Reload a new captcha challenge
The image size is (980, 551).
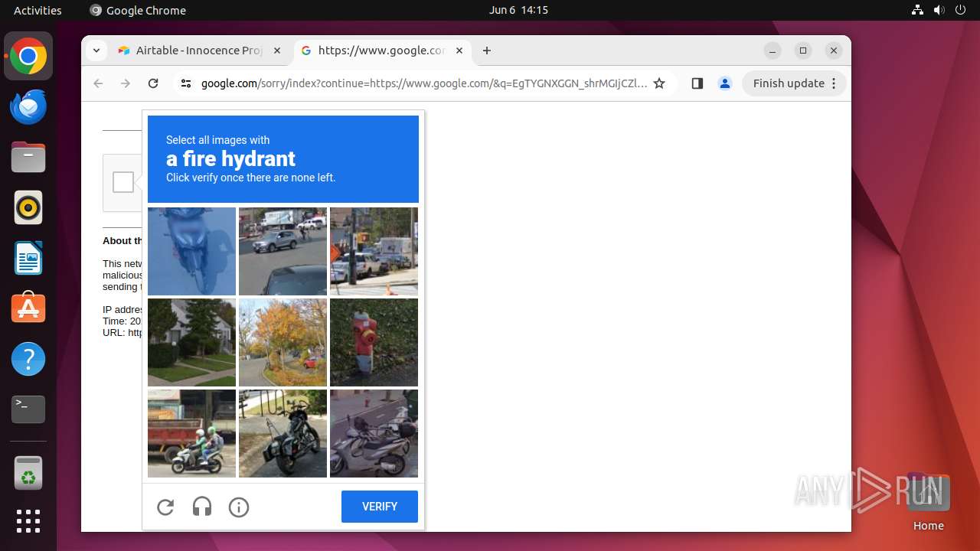165,507
